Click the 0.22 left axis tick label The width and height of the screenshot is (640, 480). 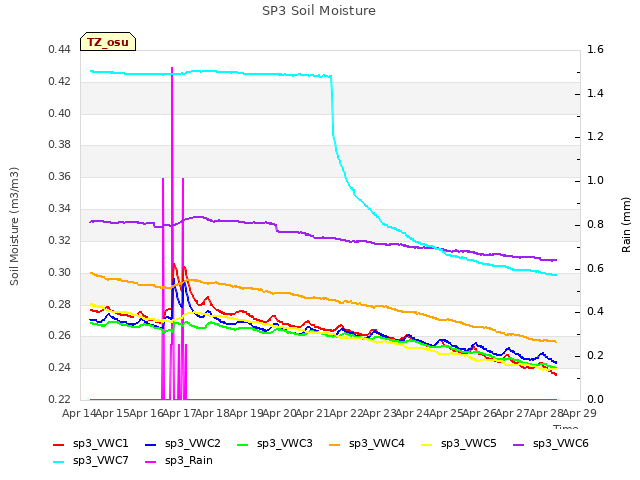coord(60,399)
